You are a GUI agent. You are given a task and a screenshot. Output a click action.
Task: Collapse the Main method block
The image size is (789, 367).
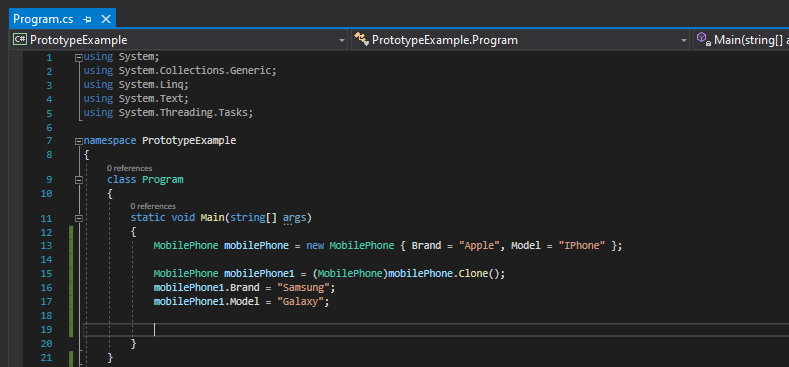[78, 218]
